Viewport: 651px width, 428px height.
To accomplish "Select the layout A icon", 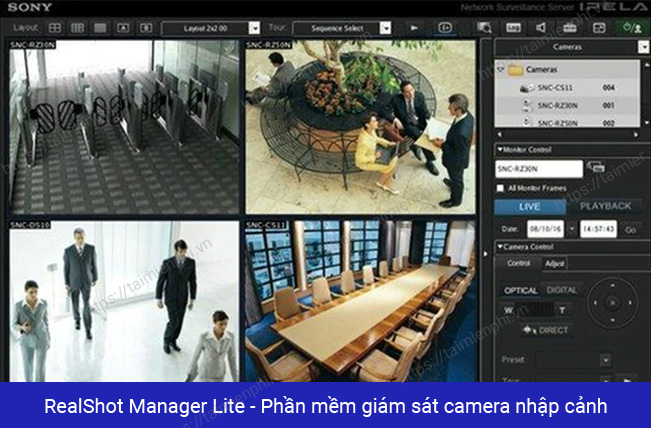I will (123, 28).
